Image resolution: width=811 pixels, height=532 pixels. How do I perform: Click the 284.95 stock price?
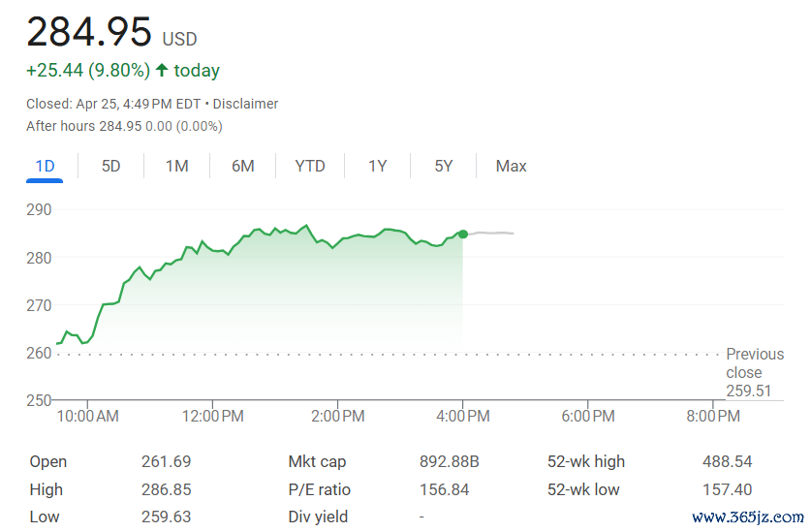(89, 33)
